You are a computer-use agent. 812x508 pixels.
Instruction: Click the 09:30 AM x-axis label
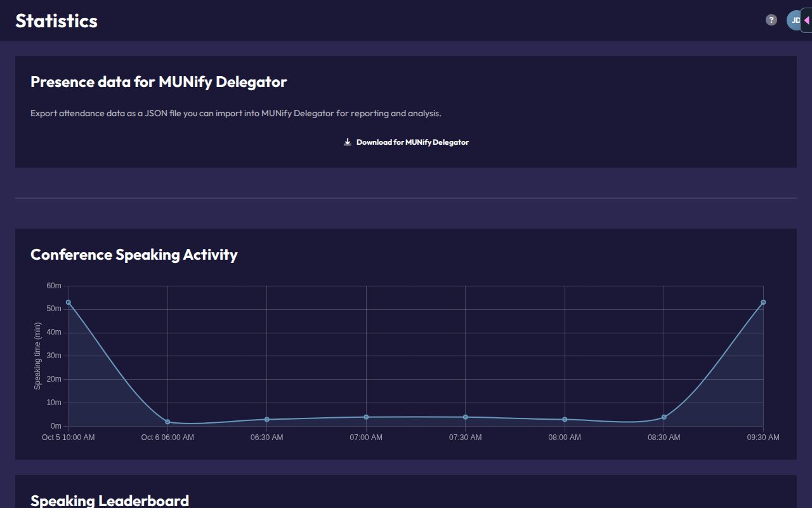[x=763, y=438]
